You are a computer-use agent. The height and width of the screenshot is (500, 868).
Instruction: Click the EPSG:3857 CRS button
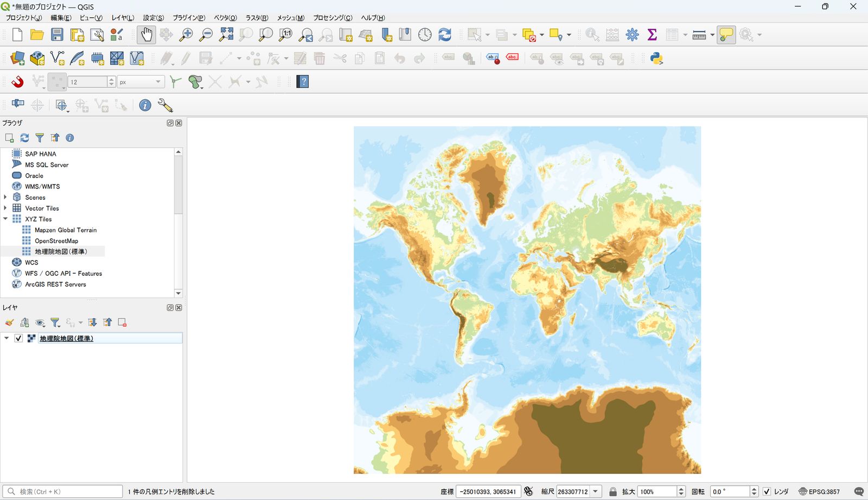(x=819, y=491)
